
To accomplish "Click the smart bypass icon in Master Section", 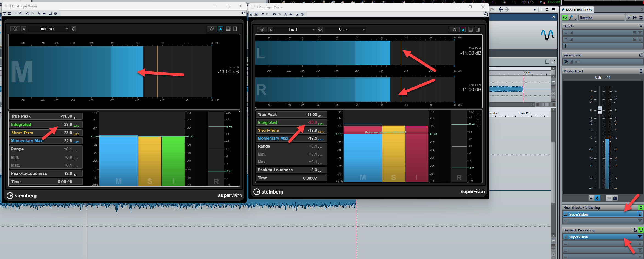I will coord(629,18).
